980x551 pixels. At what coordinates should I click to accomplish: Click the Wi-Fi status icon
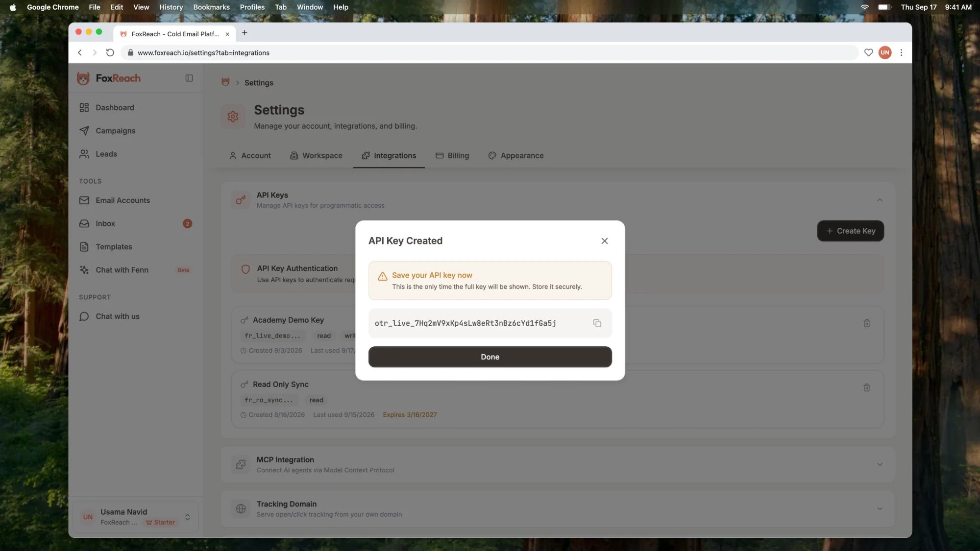point(865,7)
